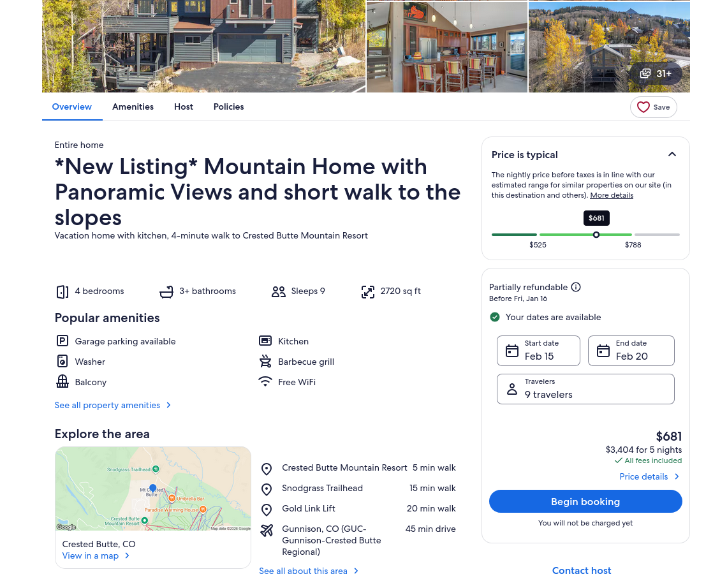Click the Partially refundable info icon
Screen dimensions: 713x588
576,287
